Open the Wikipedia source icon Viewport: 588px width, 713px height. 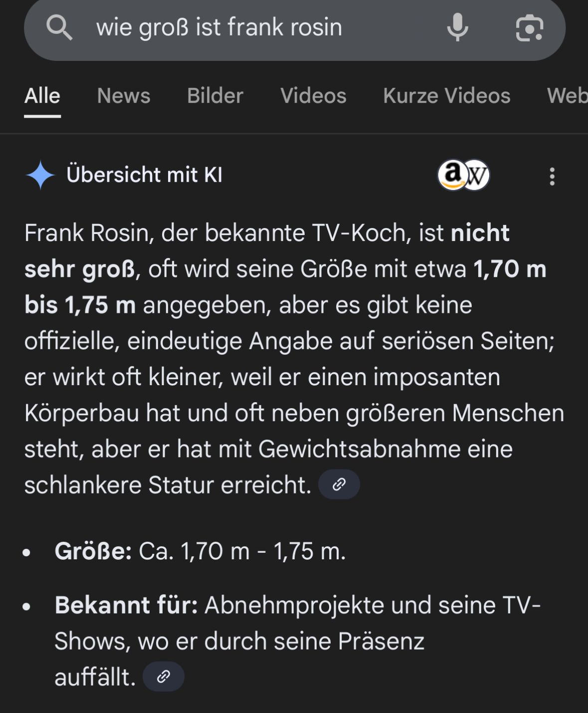tap(476, 175)
